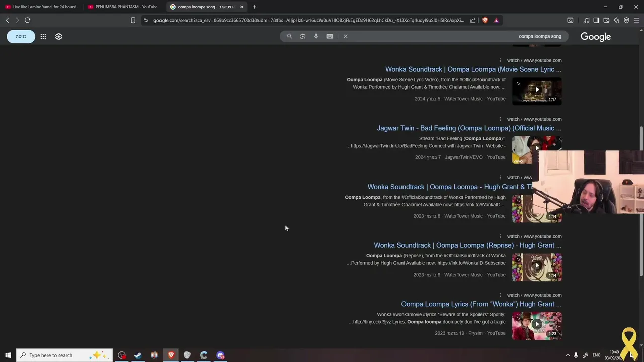
Task: Open options menu for Jagwar Twin result
Action: coord(500,119)
